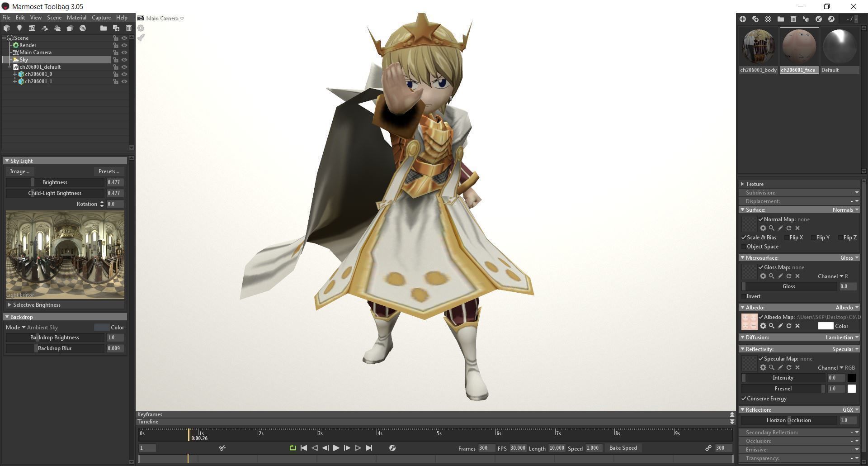
Task: Open the Edit menu
Action: [x=20, y=18]
